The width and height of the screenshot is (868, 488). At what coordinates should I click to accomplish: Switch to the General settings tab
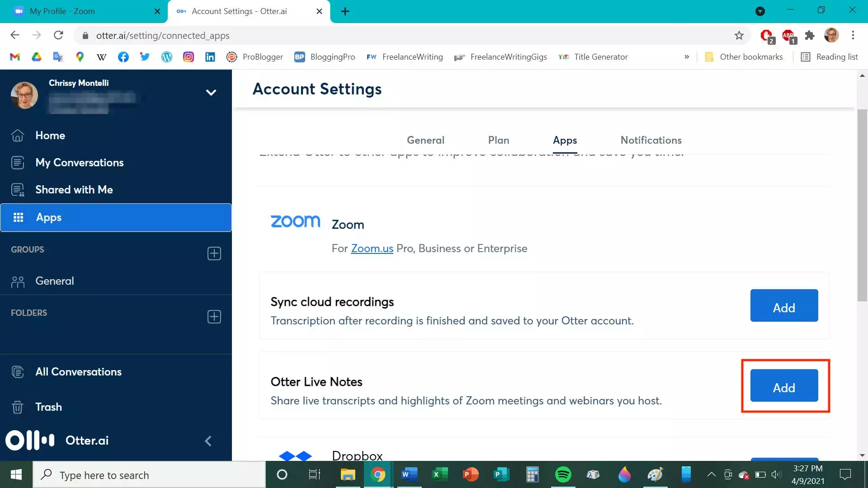tap(425, 140)
